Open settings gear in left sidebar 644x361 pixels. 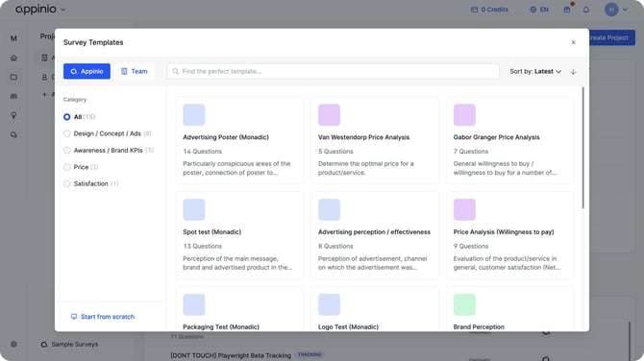click(13, 344)
